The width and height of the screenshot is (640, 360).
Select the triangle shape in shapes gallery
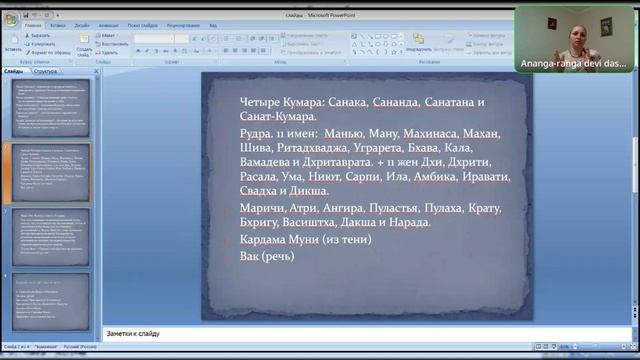[x=354, y=44]
